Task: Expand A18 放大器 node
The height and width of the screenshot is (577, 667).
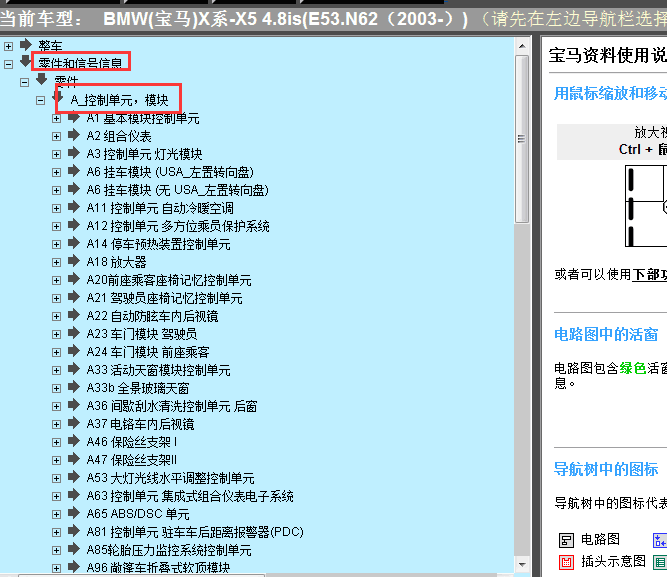Action: click(57, 262)
